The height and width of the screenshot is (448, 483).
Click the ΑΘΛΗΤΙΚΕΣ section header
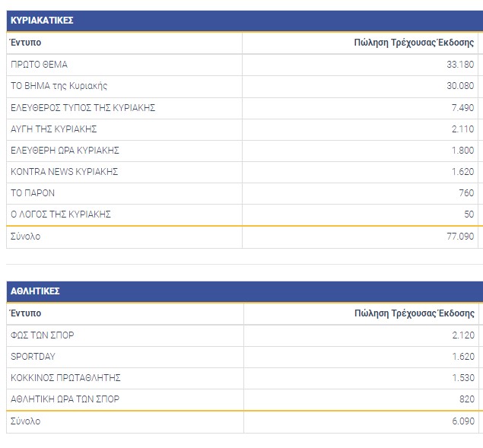[x=35, y=291]
